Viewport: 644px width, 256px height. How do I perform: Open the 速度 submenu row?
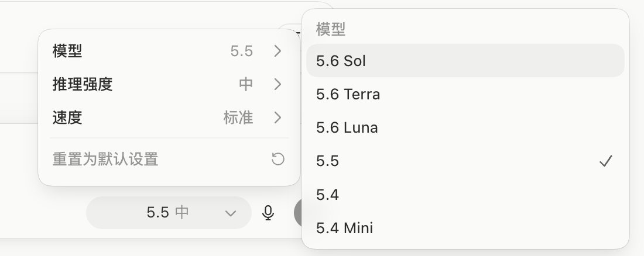click(x=169, y=117)
